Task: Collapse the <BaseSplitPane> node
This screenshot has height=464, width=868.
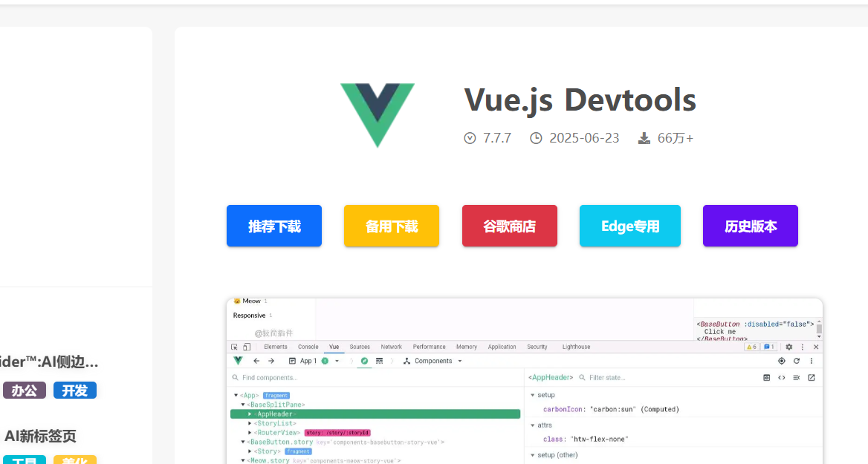Action: (242, 405)
